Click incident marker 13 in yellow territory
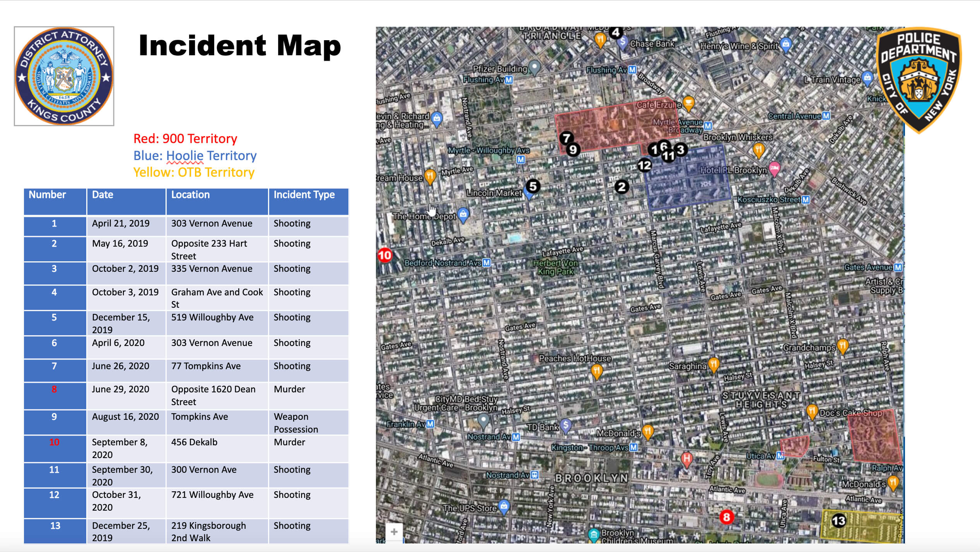This screenshot has width=980, height=552. coord(838,521)
